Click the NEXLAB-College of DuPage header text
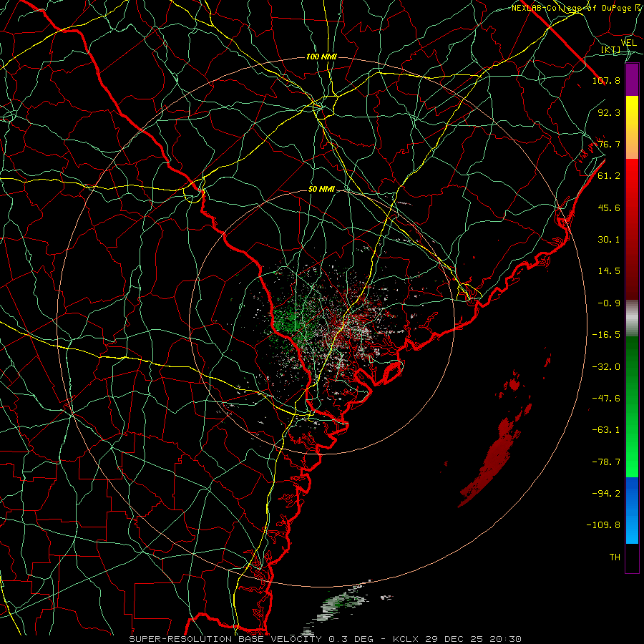 coord(571,8)
